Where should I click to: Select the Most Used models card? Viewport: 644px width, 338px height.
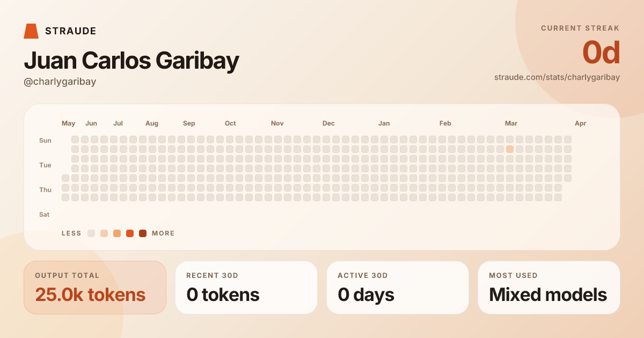(549, 288)
